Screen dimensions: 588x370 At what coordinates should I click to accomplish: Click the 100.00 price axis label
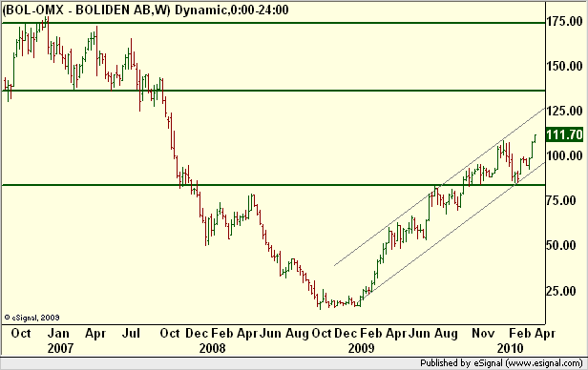click(564, 155)
